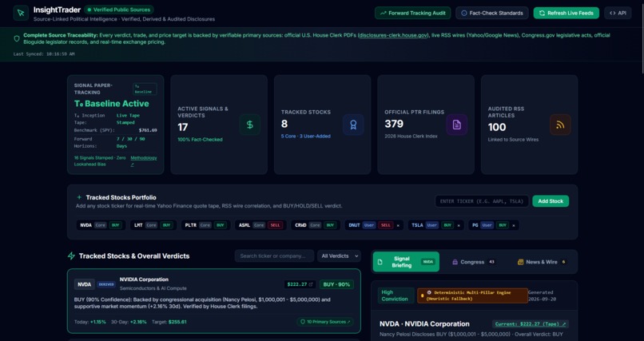The width and height of the screenshot is (644, 341).
Task: Click the High Conviction badge
Action: pyautogui.click(x=396, y=295)
